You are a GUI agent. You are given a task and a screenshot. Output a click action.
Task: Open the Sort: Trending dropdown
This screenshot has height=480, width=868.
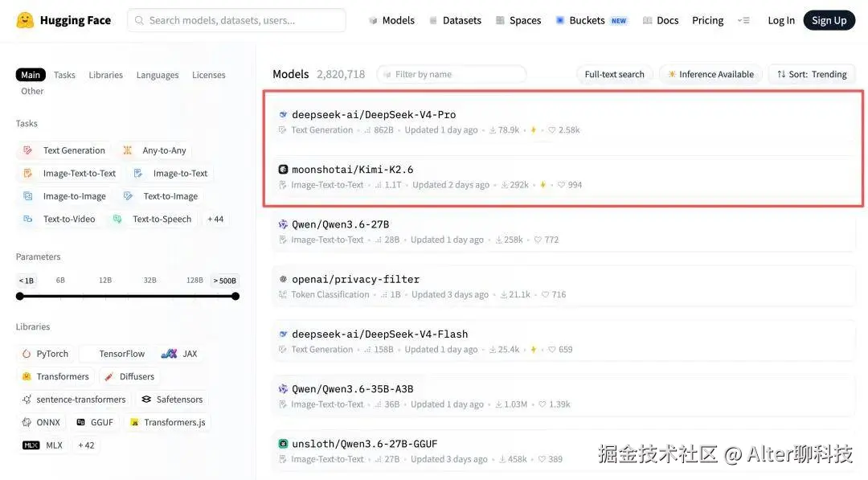tap(812, 73)
